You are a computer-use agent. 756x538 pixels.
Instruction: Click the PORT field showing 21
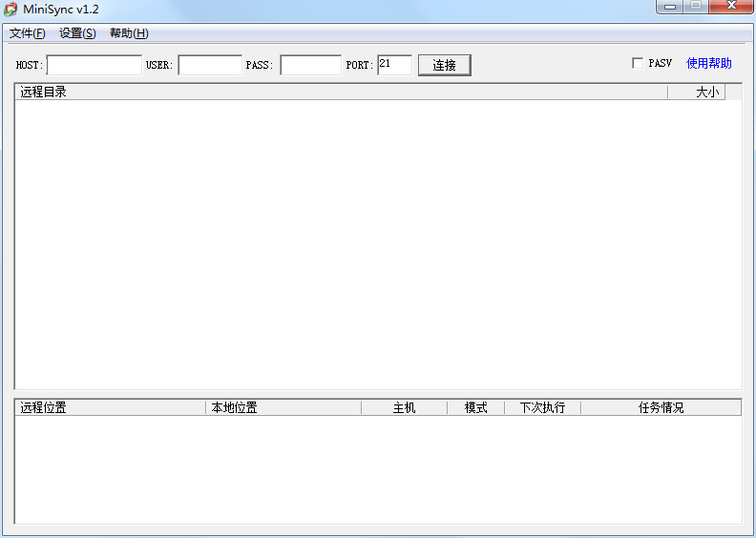tap(394, 65)
